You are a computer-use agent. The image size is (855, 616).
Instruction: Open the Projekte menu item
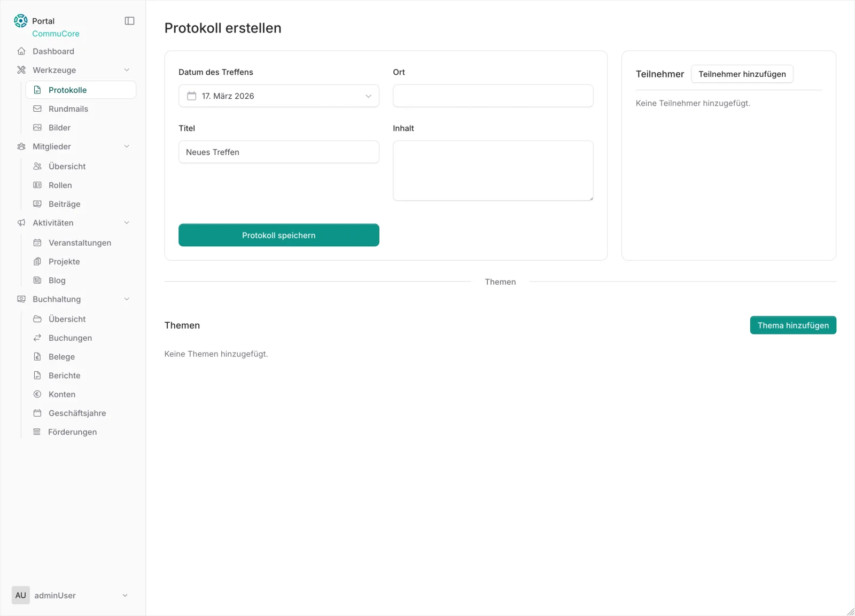pos(64,262)
